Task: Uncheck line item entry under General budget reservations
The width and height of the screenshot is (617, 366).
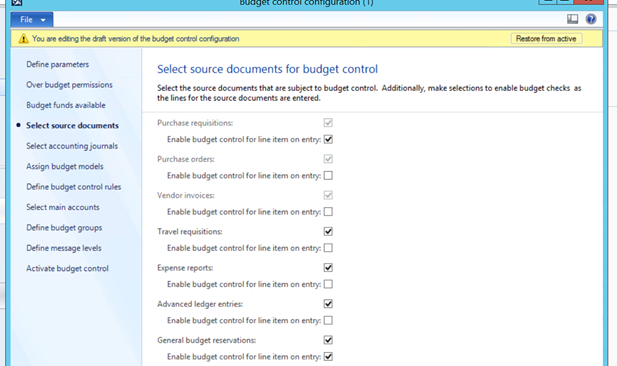Action: pyautogui.click(x=328, y=357)
